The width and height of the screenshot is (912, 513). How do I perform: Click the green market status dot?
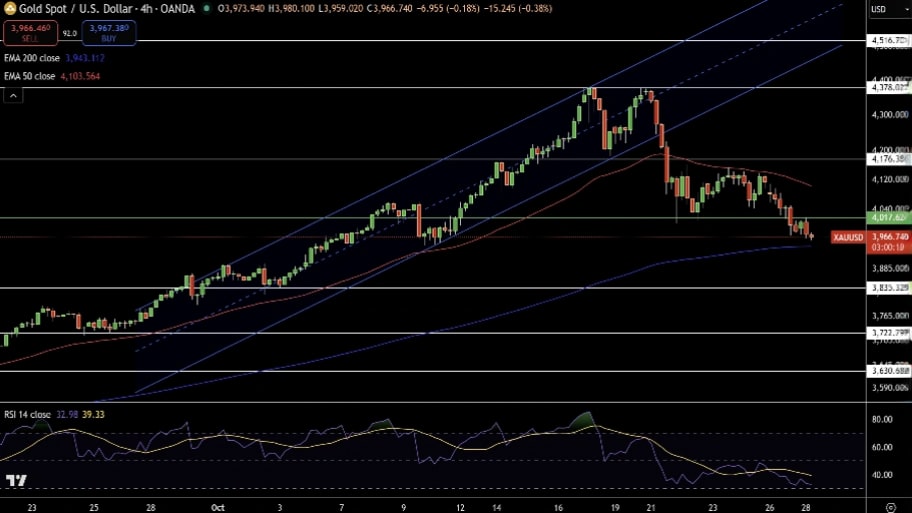(207, 8)
